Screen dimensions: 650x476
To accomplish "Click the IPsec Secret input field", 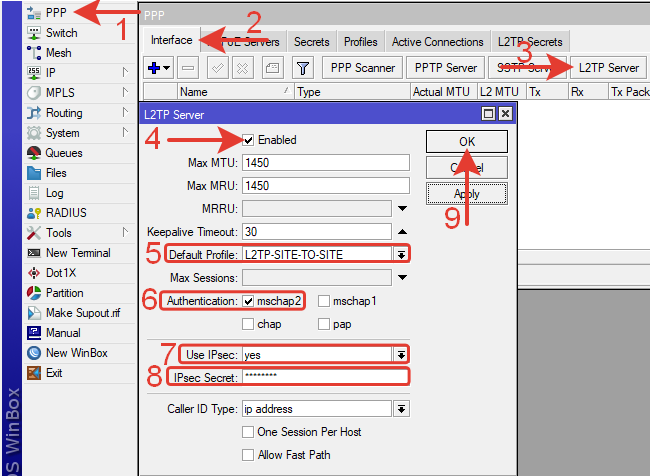I will (326, 377).
